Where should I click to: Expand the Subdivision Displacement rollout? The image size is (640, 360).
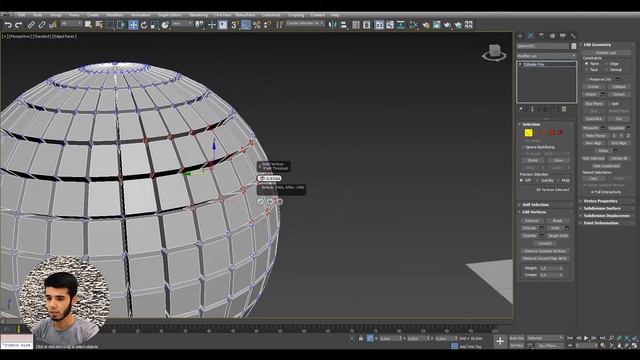606,216
